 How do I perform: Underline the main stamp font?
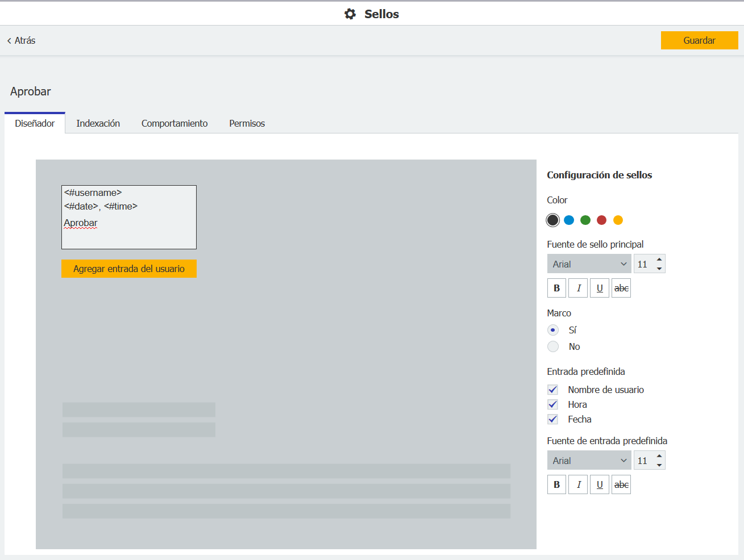coord(599,288)
